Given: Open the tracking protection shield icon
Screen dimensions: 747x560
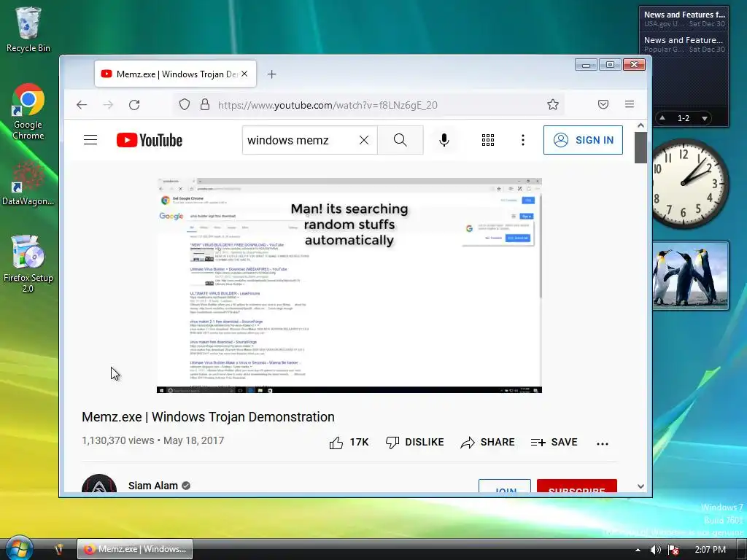Looking at the screenshot, I should pyautogui.click(x=185, y=104).
